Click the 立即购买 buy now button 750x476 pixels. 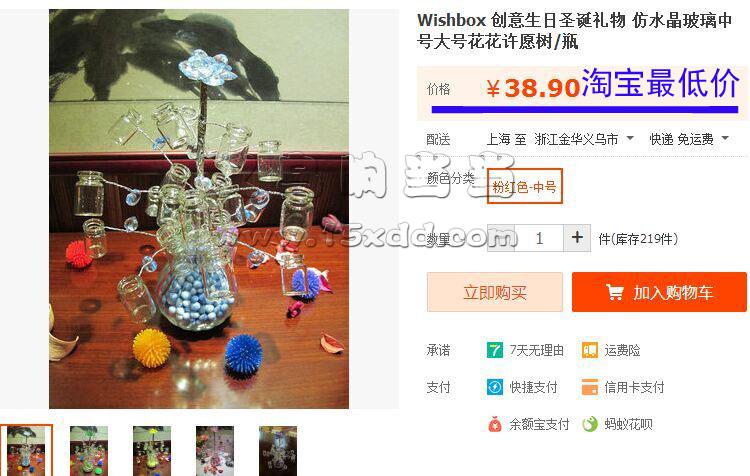495,292
